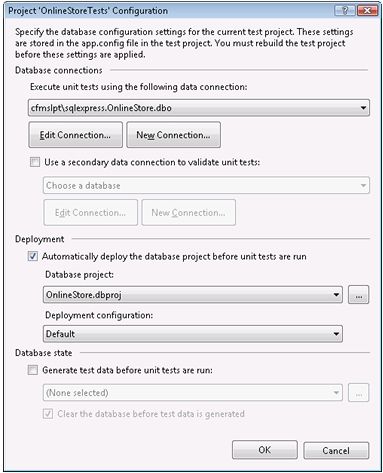The height and width of the screenshot is (473, 383).
Task: Confirm settings with the OK button
Action: (265, 450)
